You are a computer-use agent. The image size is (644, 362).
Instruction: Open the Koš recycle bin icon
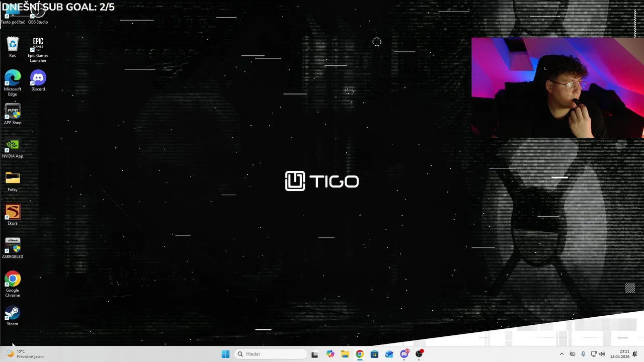13,47
